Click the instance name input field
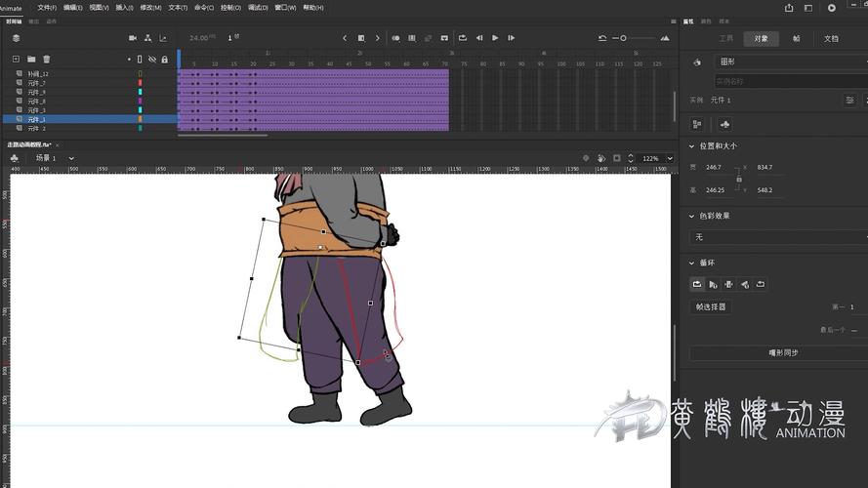The width and height of the screenshot is (868, 488). 791,81
